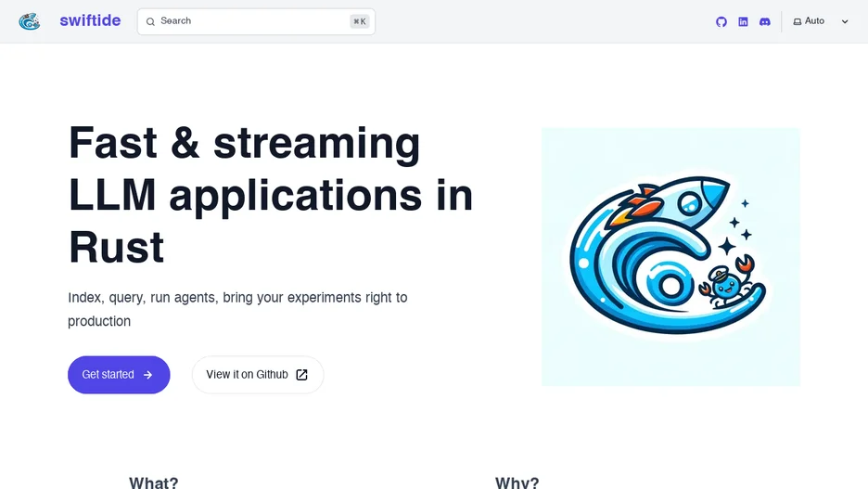
Task: Open the LinkedIn icon link
Action: click(x=743, y=21)
